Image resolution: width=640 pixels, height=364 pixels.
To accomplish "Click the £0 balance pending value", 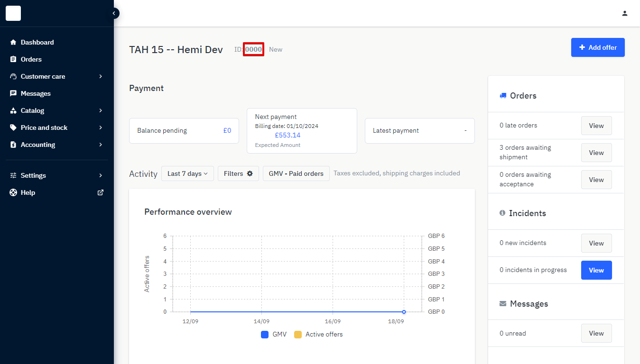I will tap(227, 130).
